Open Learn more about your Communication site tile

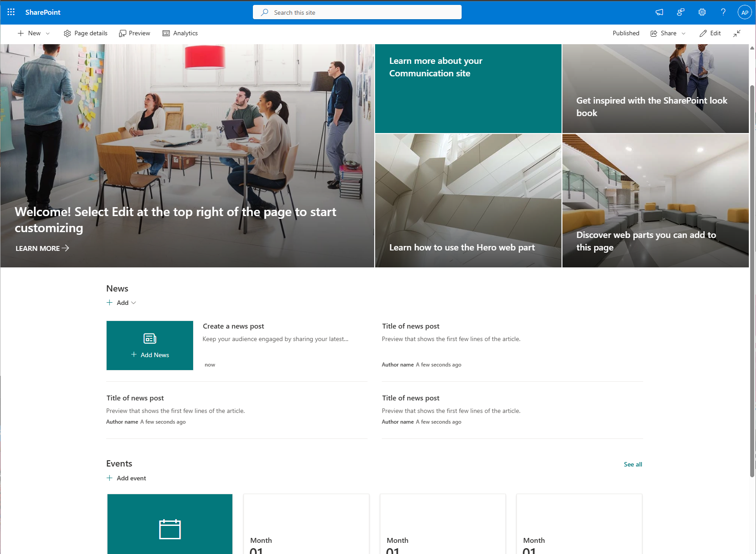tap(468, 88)
